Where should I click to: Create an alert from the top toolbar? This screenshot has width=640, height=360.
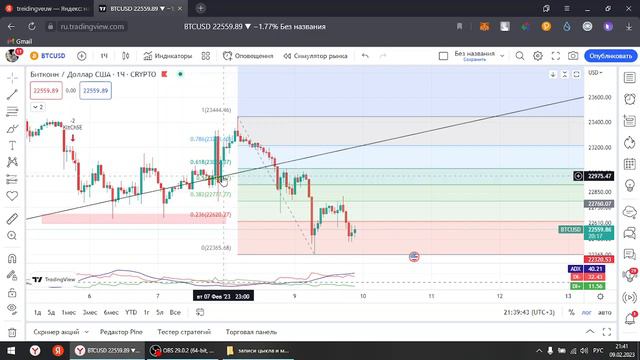pos(248,56)
